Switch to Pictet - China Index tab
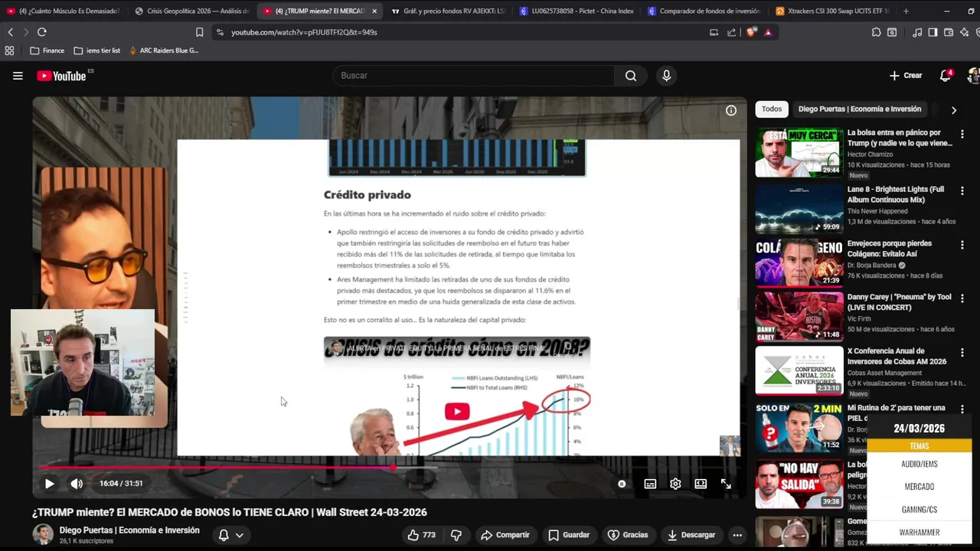This screenshot has width=980, height=551. [576, 11]
